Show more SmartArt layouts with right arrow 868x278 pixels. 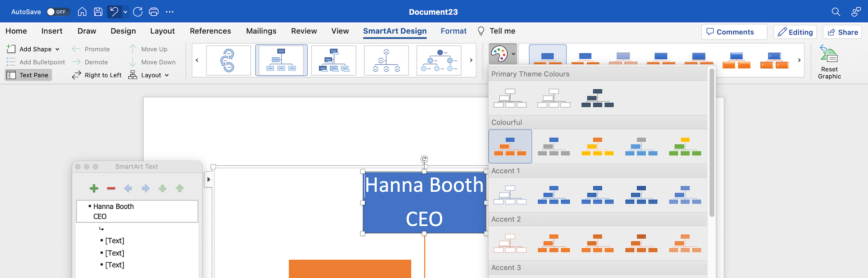(471, 60)
